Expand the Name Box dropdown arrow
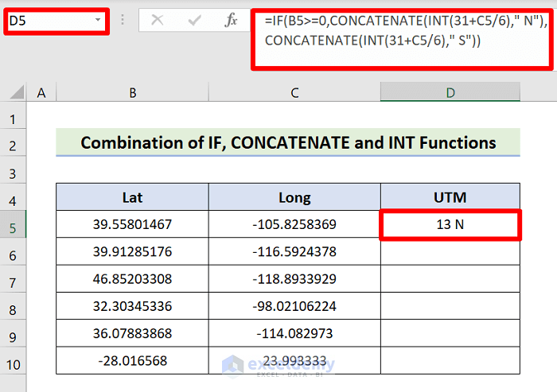 (x=98, y=21)
